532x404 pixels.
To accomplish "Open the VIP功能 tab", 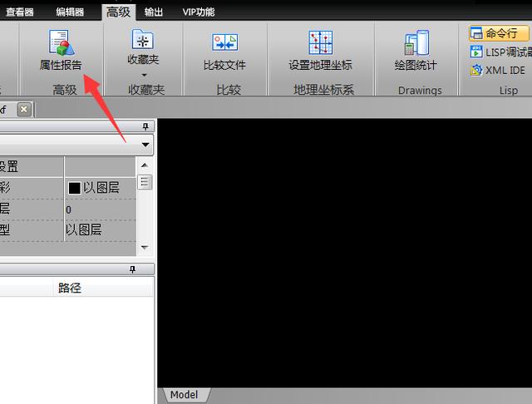I will pyautogui.click(x=199, y=12).
